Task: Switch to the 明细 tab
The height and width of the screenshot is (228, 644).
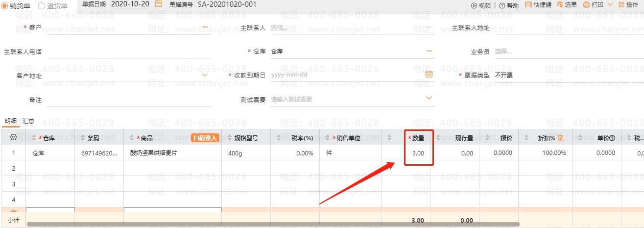Action: tap(10, 121)
